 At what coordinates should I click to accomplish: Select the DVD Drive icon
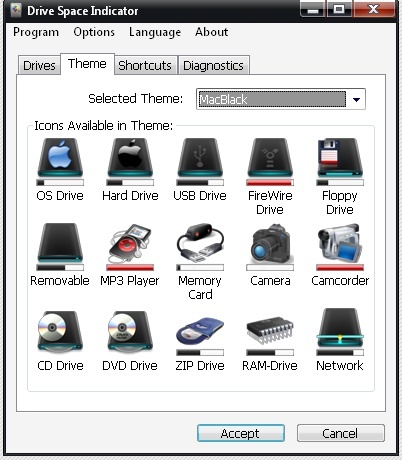[130, 331]
